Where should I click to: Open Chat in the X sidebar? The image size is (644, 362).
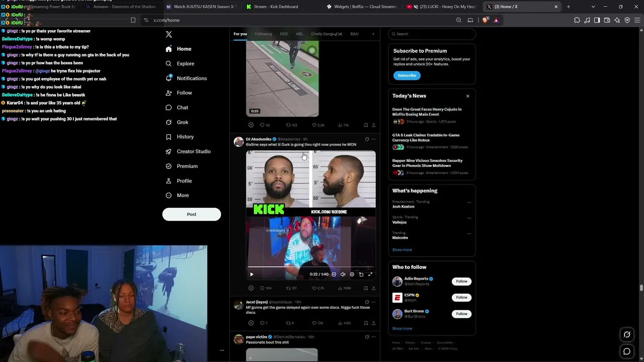pos(177,108)
